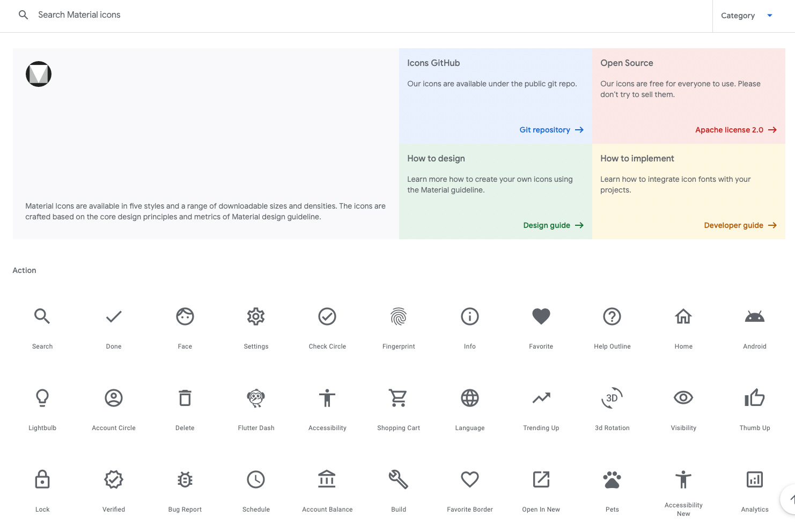
Task: Select the Account Balance icon
Action: (327, 480)
